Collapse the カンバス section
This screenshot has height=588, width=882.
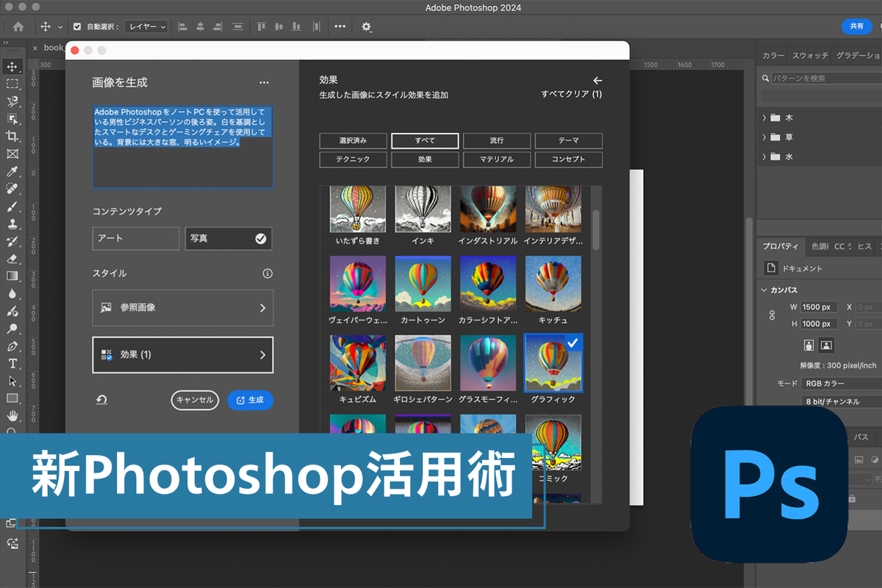point(764,290)
